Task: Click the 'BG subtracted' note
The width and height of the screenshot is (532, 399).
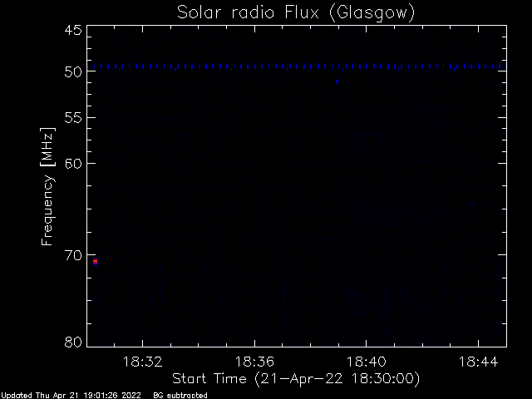Action: [180, 396]
